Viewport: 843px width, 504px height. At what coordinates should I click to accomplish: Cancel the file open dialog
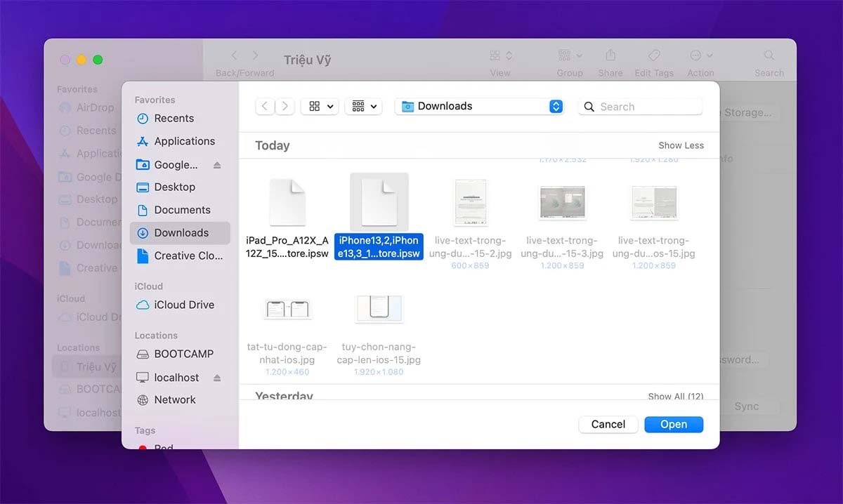(608, 425)
